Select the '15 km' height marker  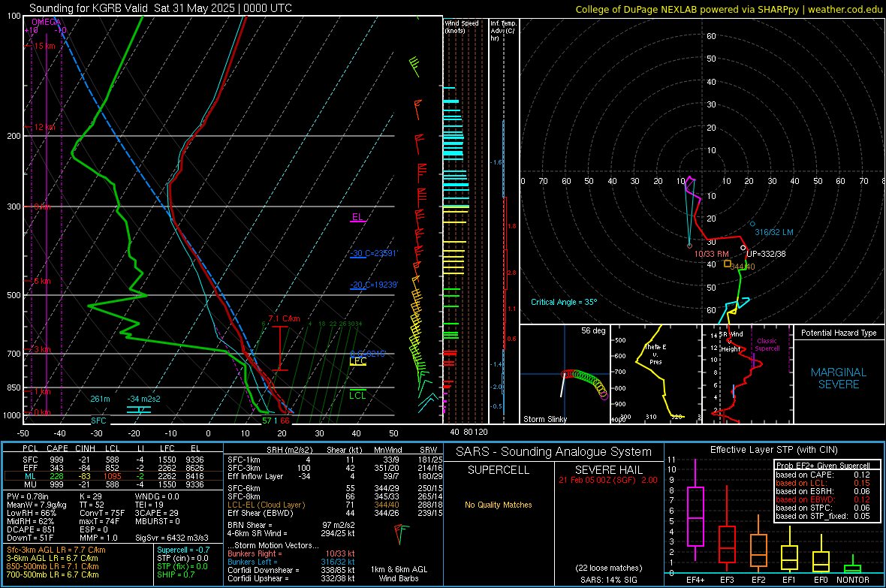point(44,46)
